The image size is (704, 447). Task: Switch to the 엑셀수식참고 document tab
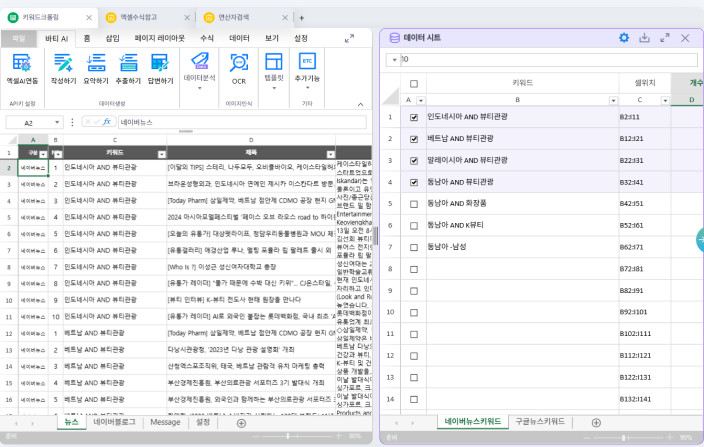139,18
